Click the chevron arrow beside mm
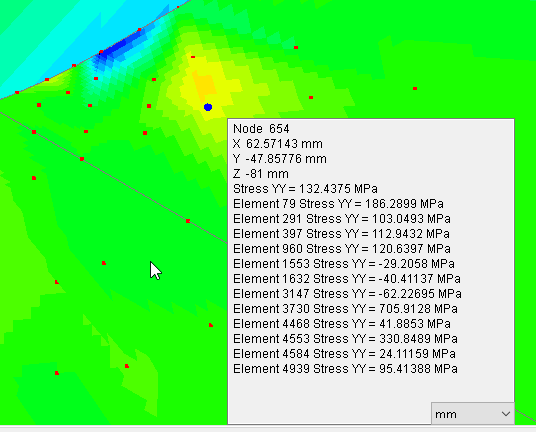The width and height of the screenshot is (536, 432). tap(506, 414)
